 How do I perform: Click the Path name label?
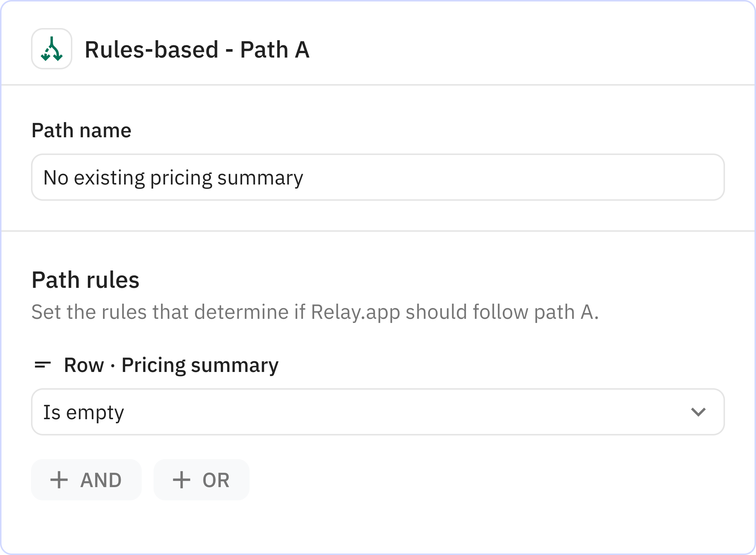point(82,130)
